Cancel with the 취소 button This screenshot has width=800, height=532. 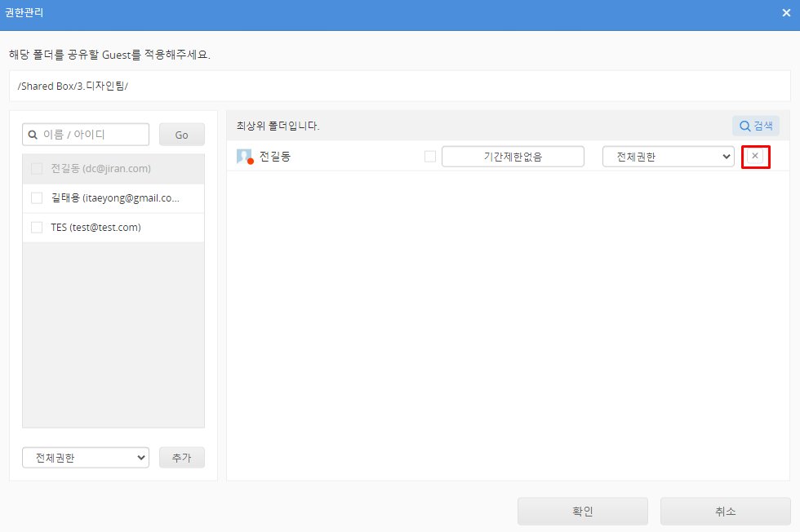point(725,512)
